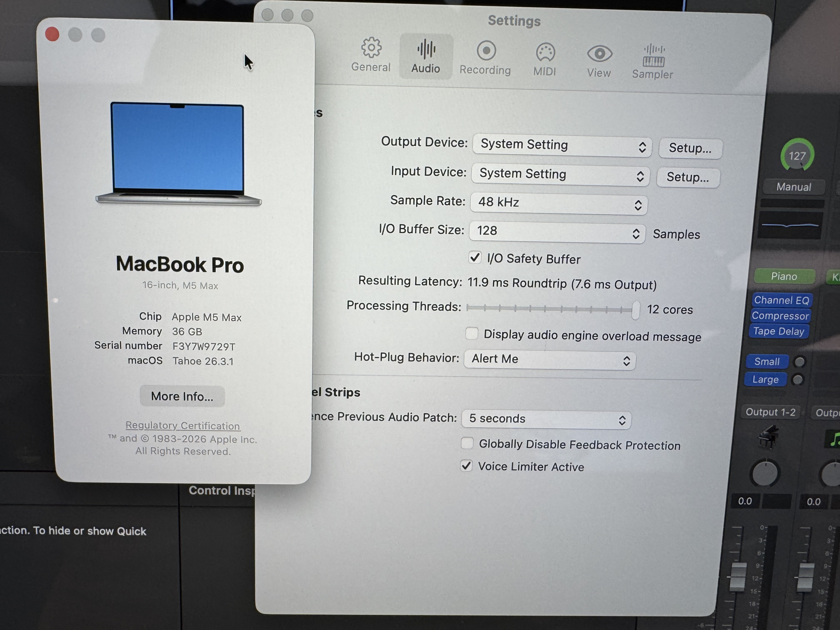Check Globally Disable Feedback Protection
Image resolution: width=840 pixels, height=630 pixels.
pos(467,443)
